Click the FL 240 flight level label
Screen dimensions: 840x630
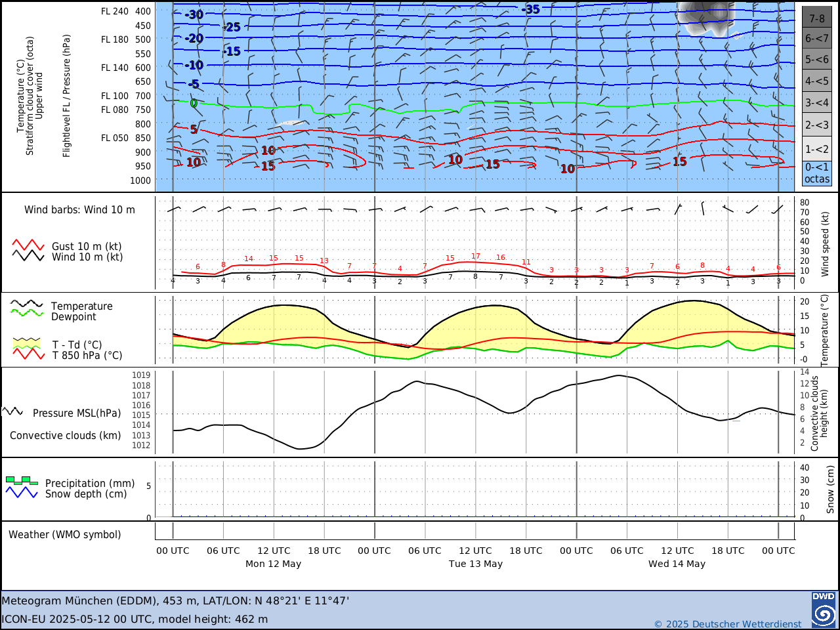[115, 11]
